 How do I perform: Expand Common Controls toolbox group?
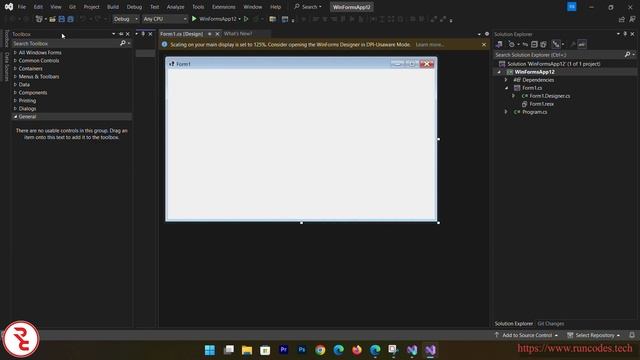pyautogui.click(x=15, y=60)
